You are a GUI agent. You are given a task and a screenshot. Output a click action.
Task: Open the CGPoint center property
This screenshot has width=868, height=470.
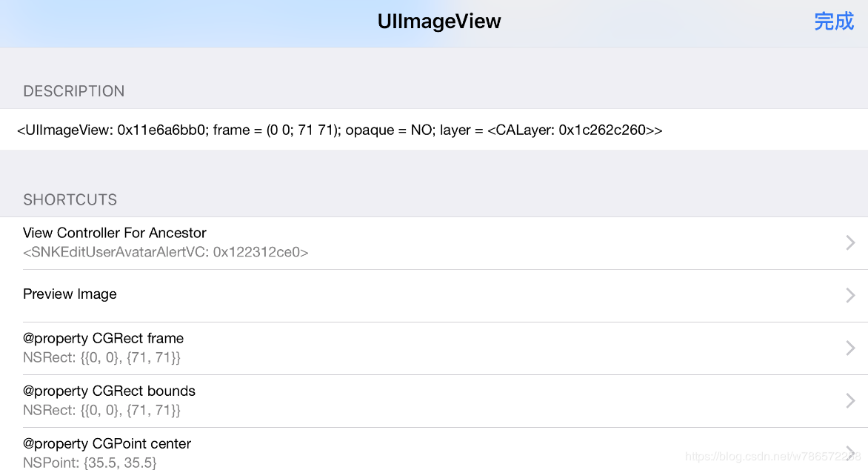pos(434,449)
